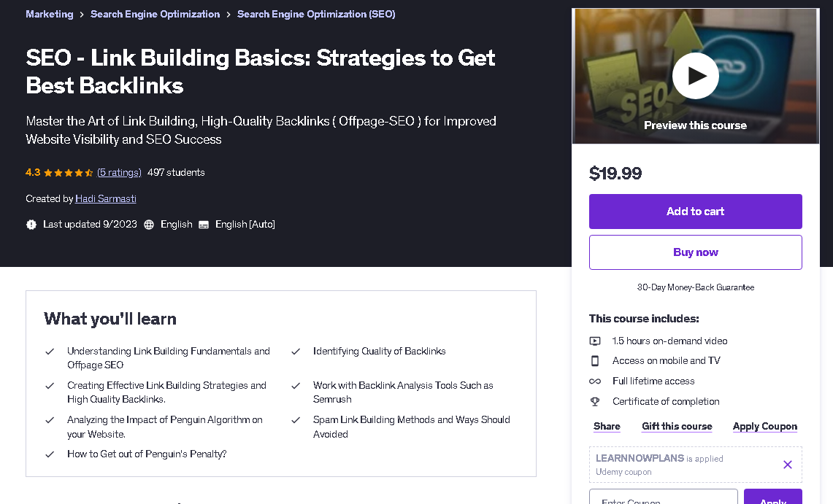Click the 5 ratings link
The height and width of the screenshot is (504, 833).
pos(119,172)
